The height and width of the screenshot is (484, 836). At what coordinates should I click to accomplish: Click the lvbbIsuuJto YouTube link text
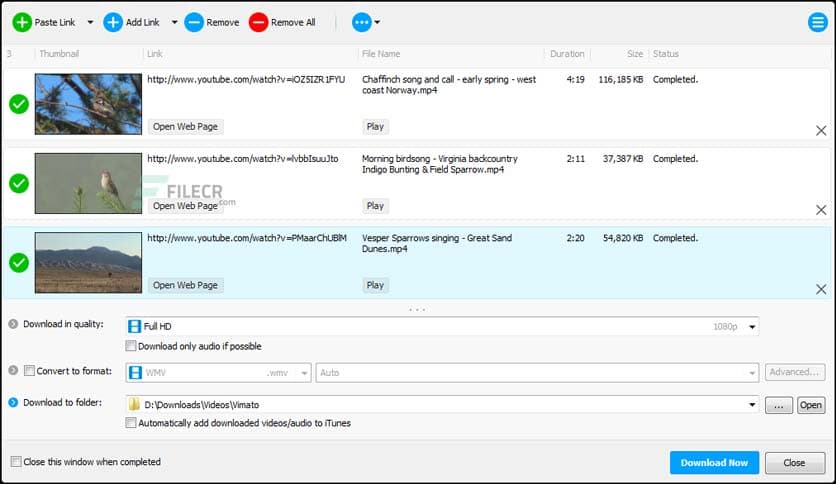coord(243,159)
